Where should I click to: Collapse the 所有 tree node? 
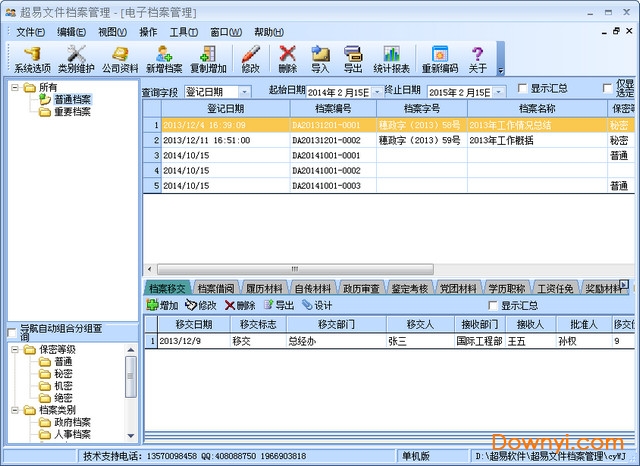tap(15, 87)
